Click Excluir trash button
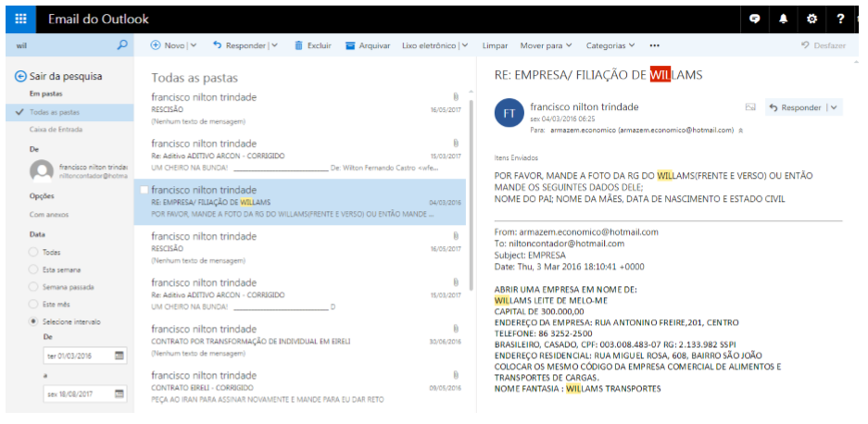868x424 pixels. [312, 45]
